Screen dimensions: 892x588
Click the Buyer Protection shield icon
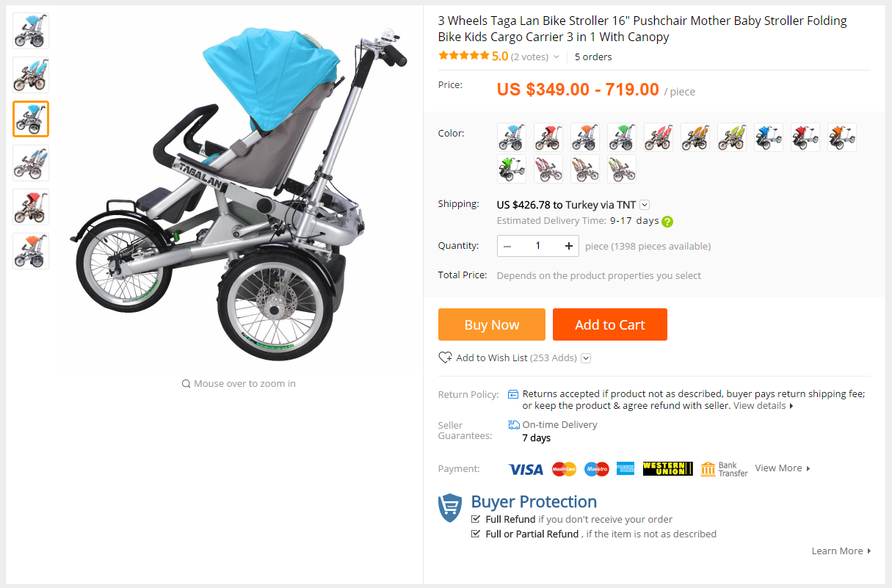[x=450, y=507]
